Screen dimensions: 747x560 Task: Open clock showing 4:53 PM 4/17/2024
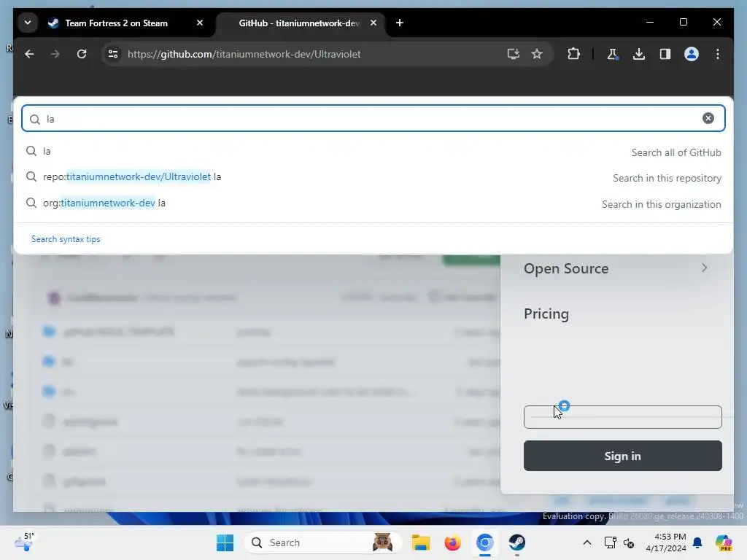(666, 542)
